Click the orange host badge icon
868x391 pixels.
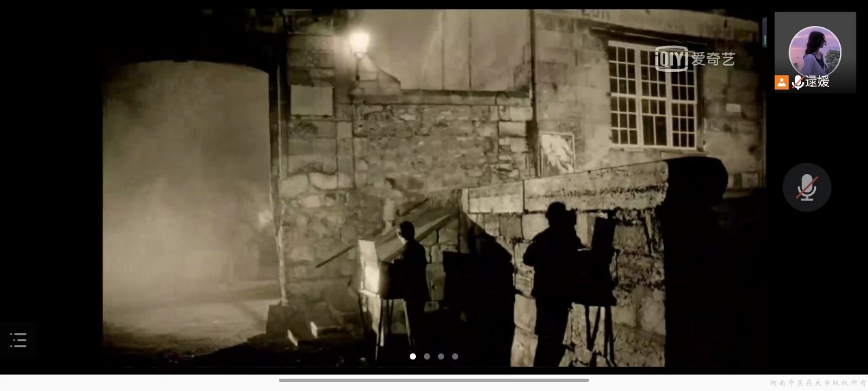coord(781,82)
